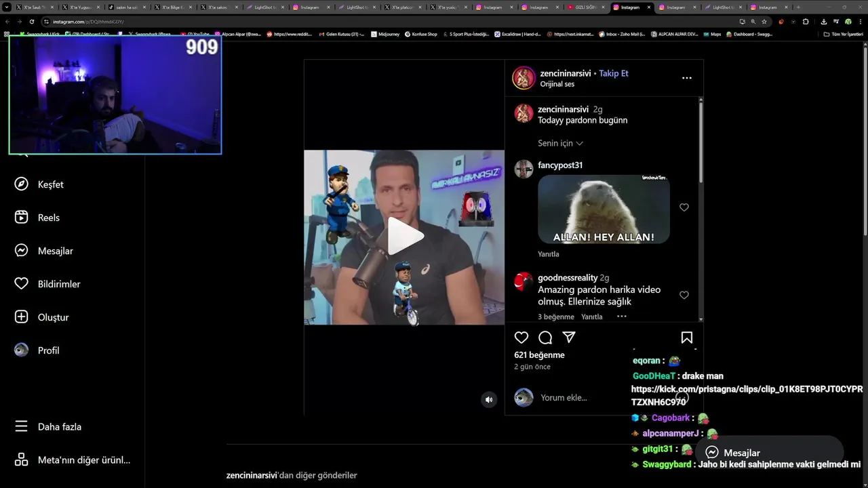Switch to the X'te Bilge tab
The height and width of the screenshot is (488, 868).
click(x=173, y=7)
